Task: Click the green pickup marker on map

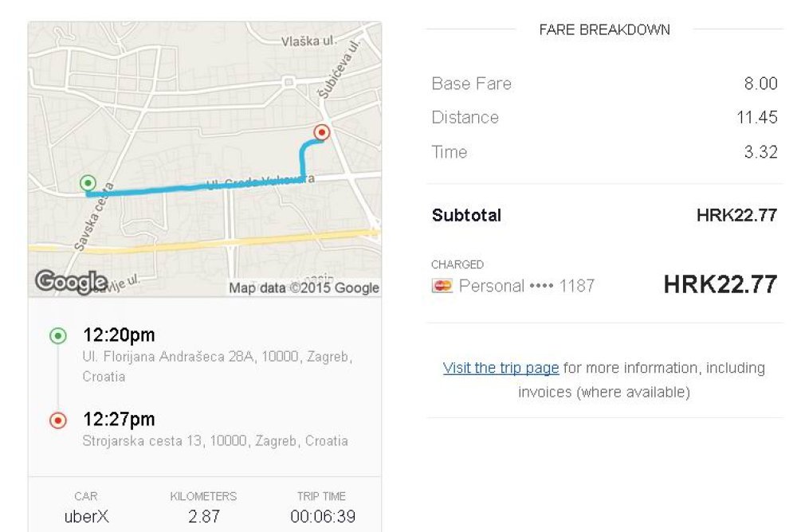Action: [88, 183]
